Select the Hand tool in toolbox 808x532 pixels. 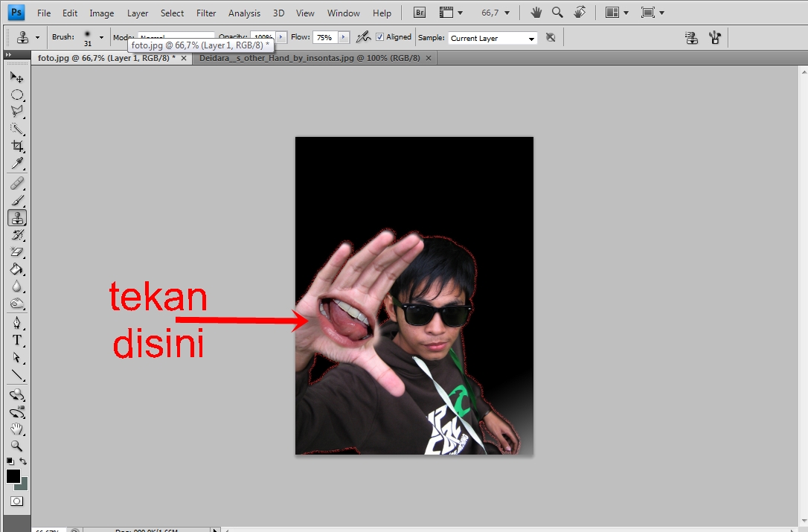[x=17, y=429]
